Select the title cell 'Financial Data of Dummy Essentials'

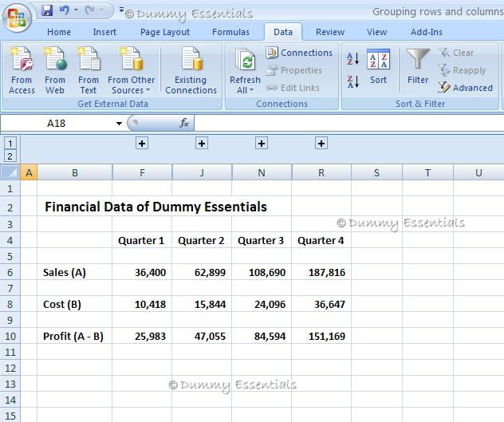156,207
